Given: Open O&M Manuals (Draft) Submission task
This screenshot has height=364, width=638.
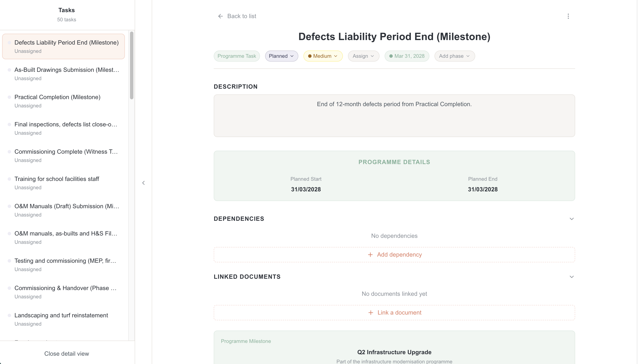Looking at the screenshot, I should 64,210.
